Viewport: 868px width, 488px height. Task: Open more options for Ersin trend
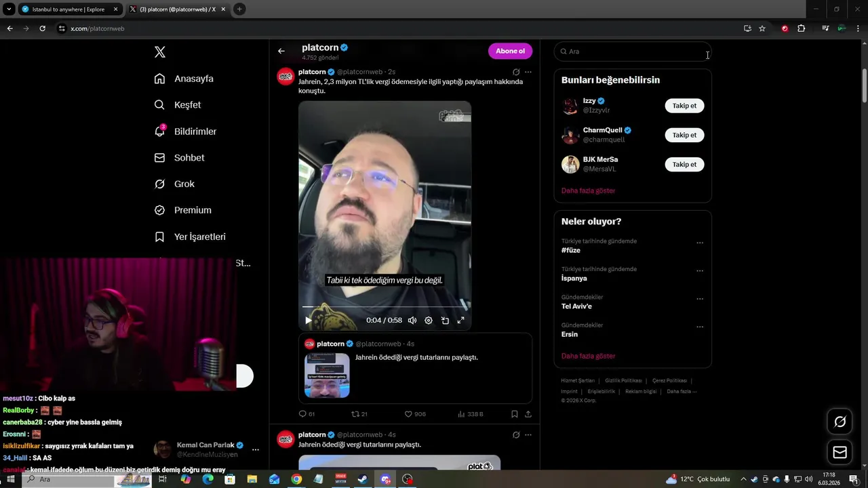tap(700, 327)
